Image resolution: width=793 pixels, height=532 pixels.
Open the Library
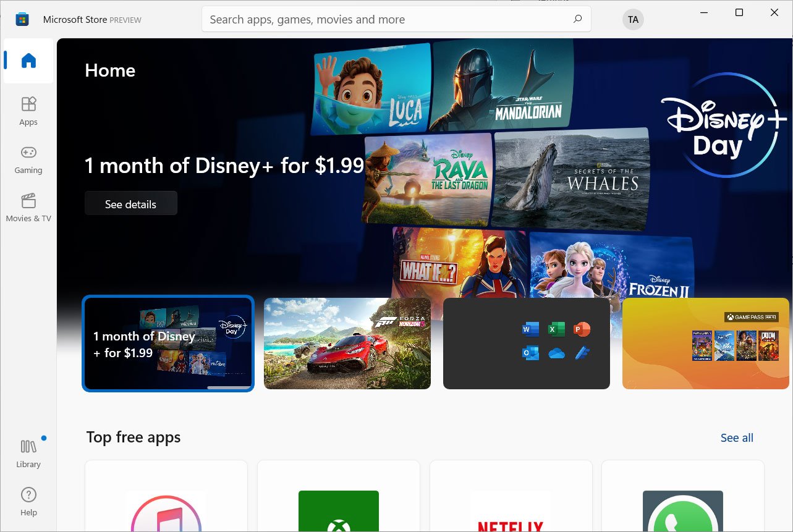click(x=28, y=454)
